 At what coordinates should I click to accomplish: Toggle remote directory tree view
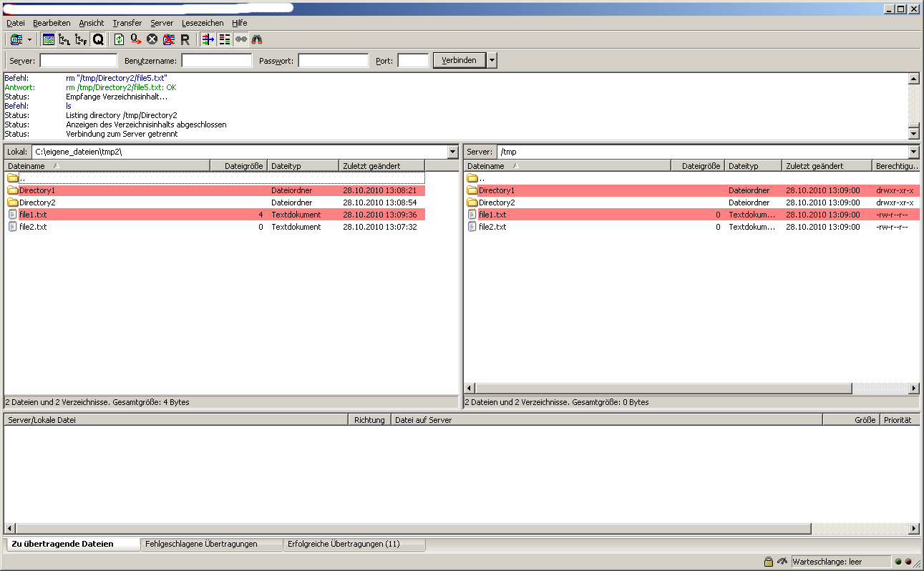pyautogui.click(x=81, y=39)
